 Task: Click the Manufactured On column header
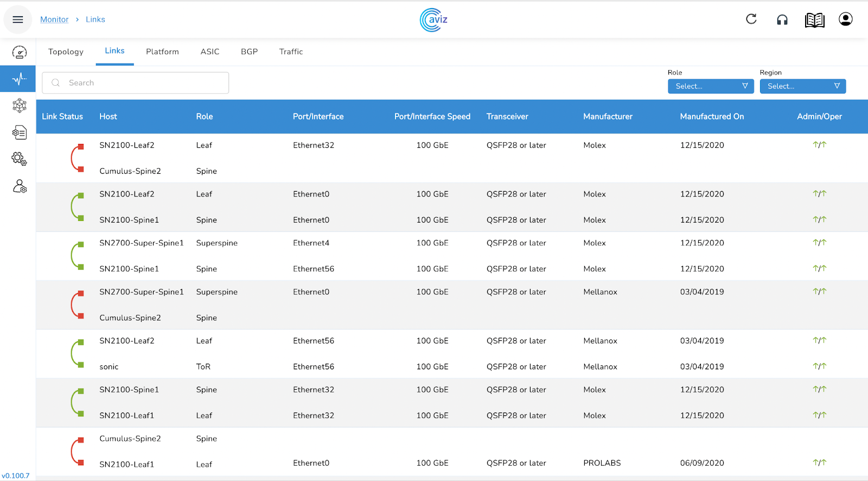pos(712,117)
